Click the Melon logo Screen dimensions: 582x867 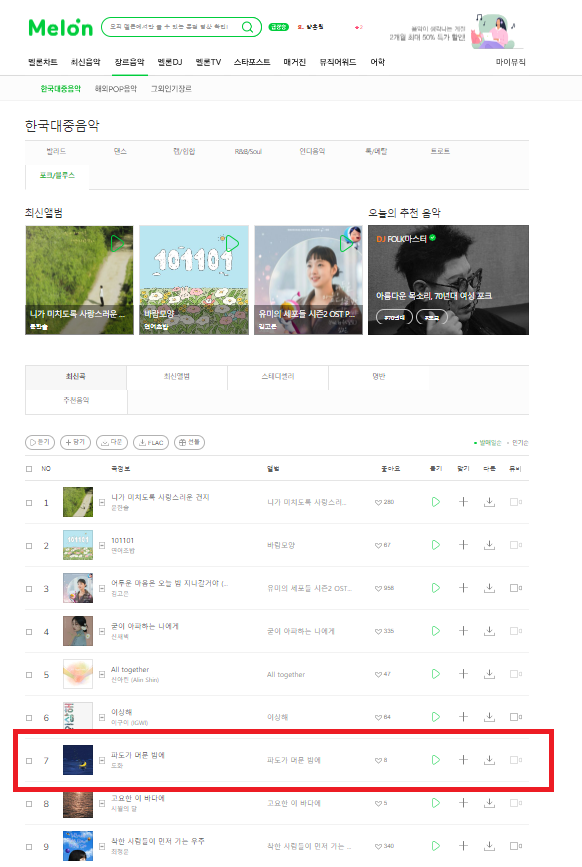pos(61,27)
